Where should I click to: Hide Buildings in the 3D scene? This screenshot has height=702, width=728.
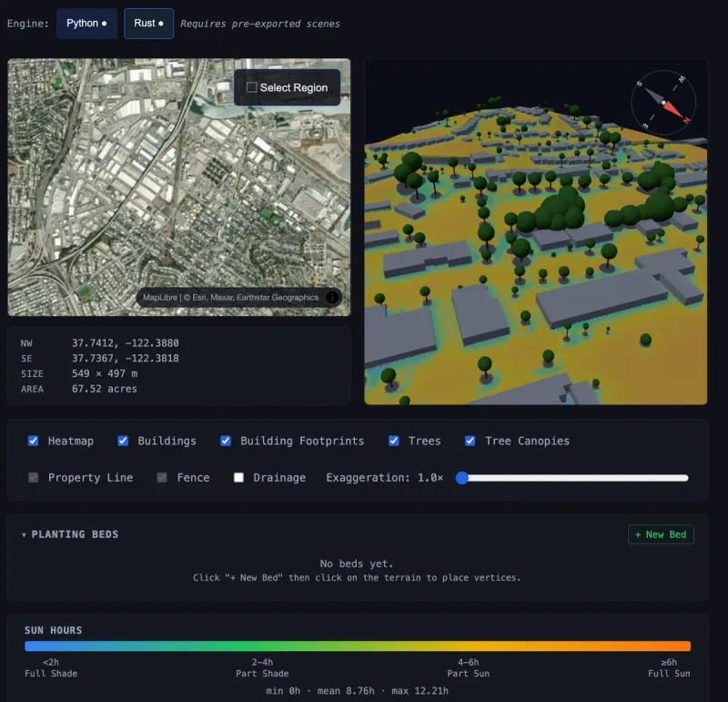[123, 441]
